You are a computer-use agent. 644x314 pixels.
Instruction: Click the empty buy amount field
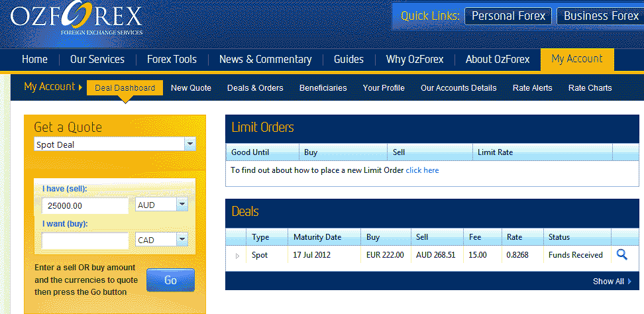(x=85, y=240)
